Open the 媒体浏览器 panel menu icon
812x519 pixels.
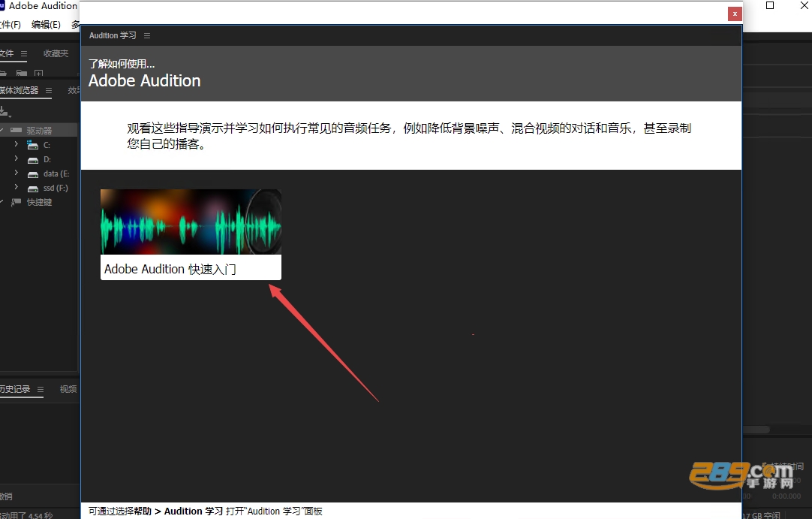[49, 90]
